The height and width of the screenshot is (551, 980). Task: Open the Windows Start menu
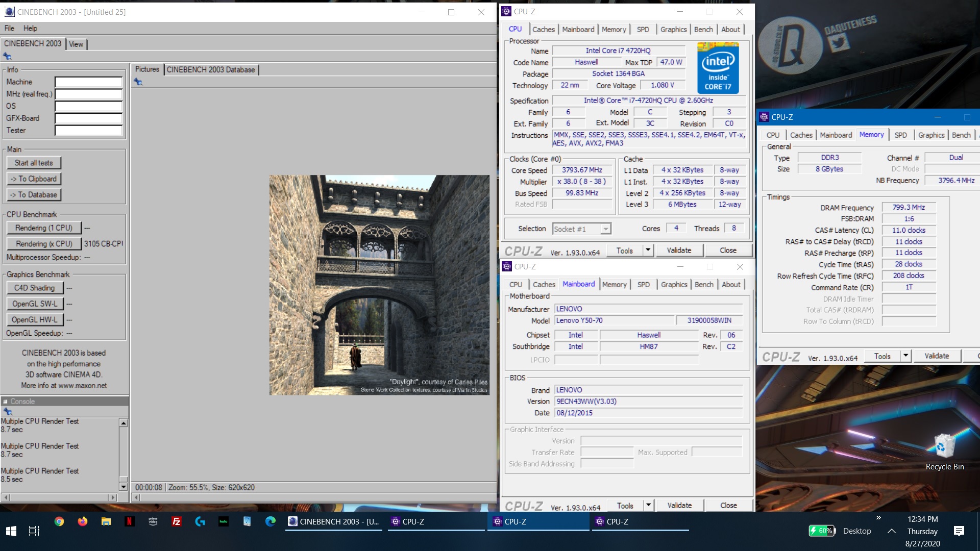pos(11,531)
